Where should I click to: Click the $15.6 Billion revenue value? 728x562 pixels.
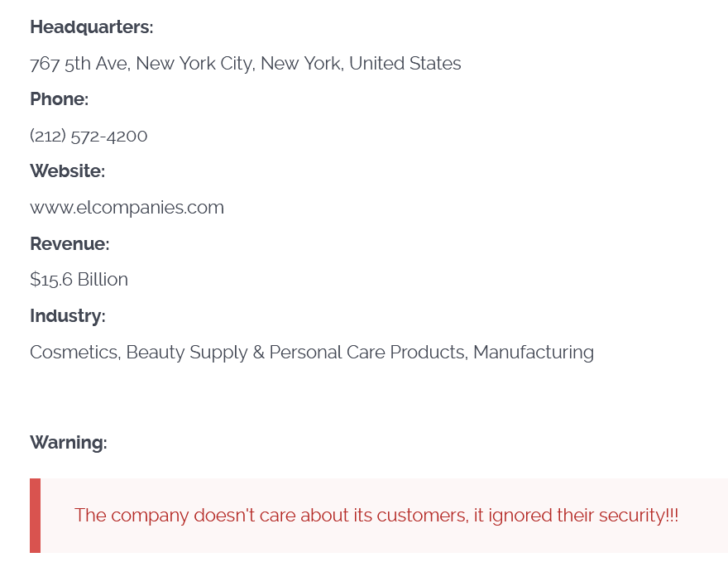point(79,280)
